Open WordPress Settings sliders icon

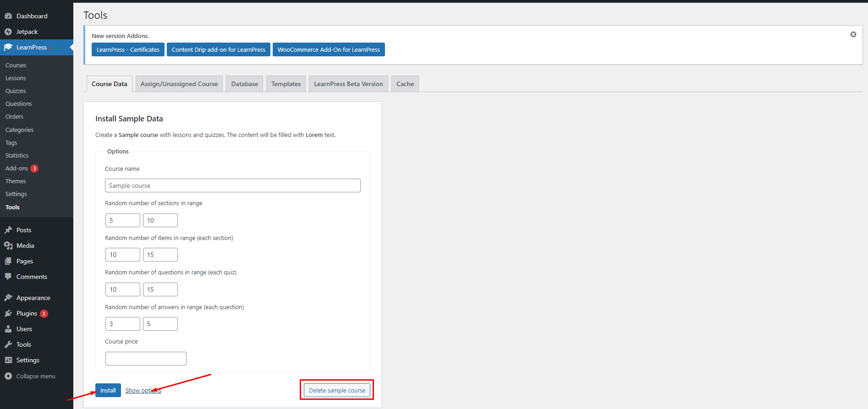[8, 360]
